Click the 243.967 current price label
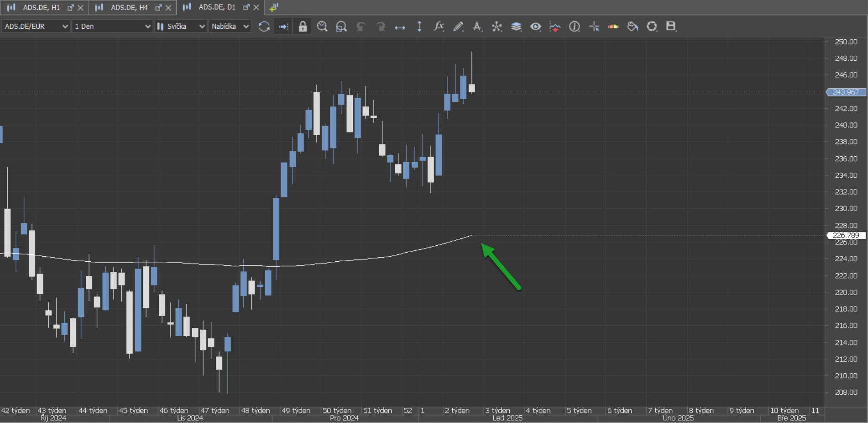The width and height of the screenshot is (868, 423). (846, 92)
